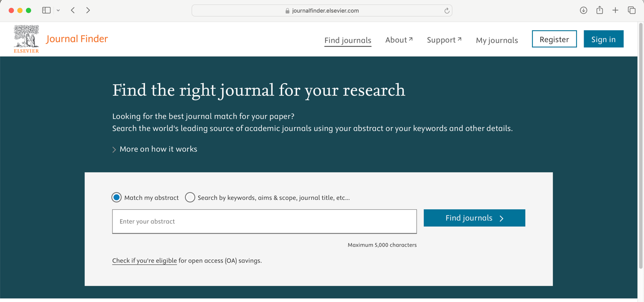Click the share icon in the toolbar
644x302 pixels.
pos(599,10)
